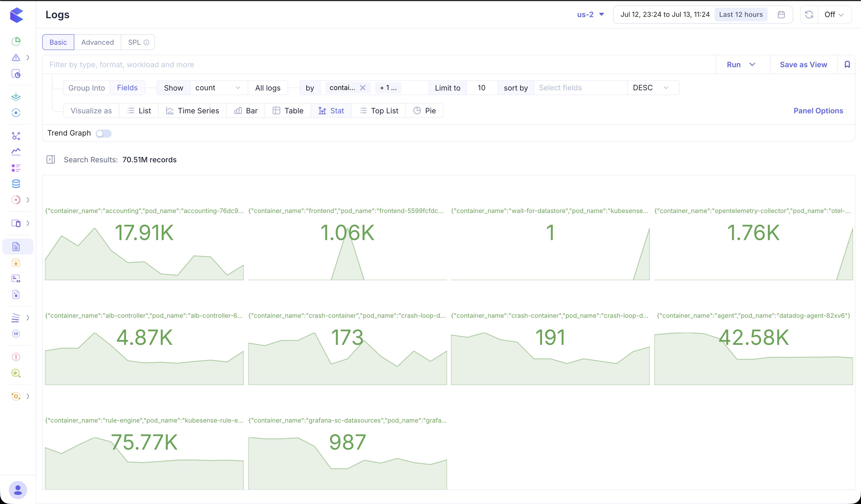Toggle the results side panel icon
This screenshot has width=861, height=504.
[51, 159]
